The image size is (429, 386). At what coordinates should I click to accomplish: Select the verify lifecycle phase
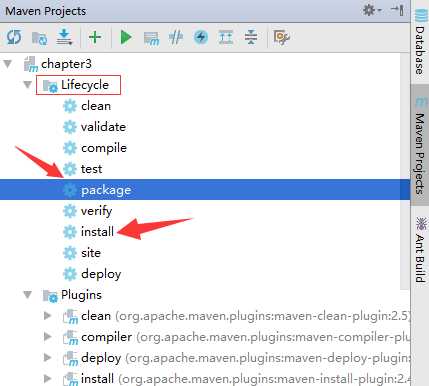pyautogui.click(x=96, y=211)
